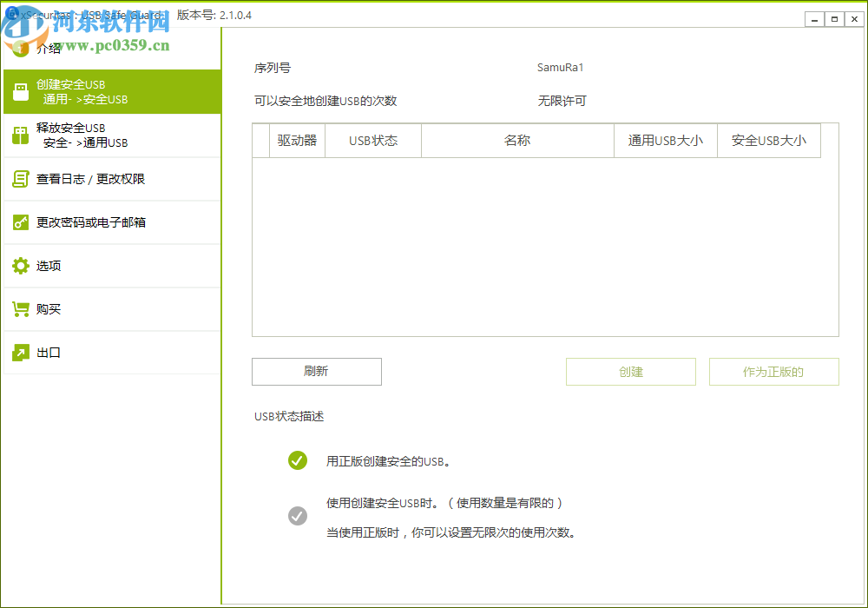Image resolution: width=868 pixels, height=608 pixels.
Task: Click the gear icon beside 选项
Action: point(20,266)
